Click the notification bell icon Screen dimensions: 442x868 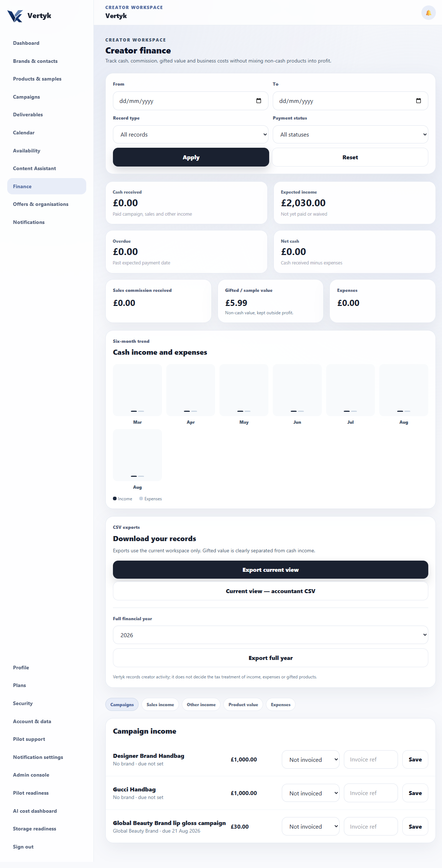pyautogui.click(x=428, y=13)
